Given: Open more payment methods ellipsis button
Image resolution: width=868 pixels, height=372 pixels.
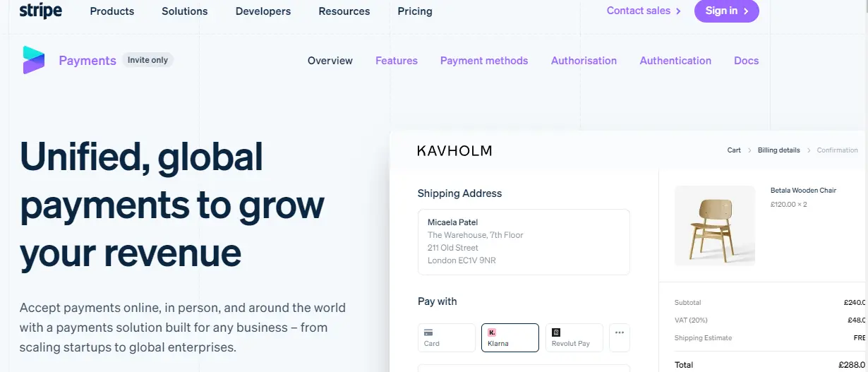Looking at the screenshot, I should (620, 337).
